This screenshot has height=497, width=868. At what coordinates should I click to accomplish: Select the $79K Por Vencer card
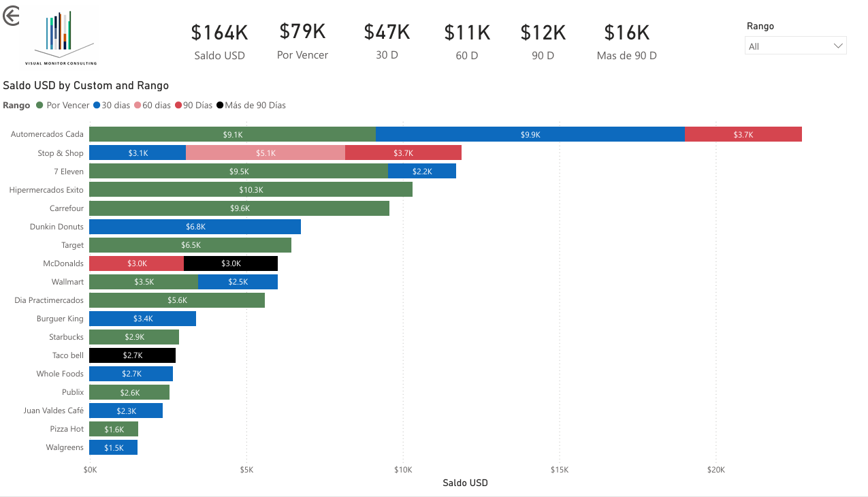[302, 41]
